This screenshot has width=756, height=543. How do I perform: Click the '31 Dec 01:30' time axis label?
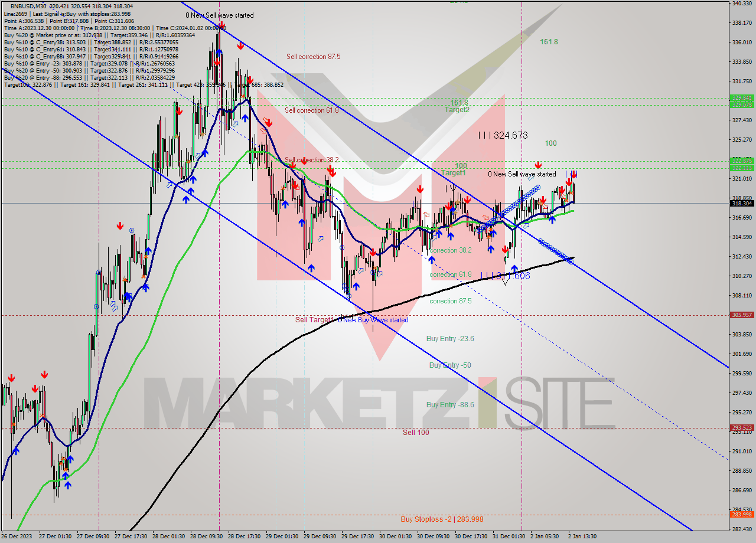pos(509,537)
